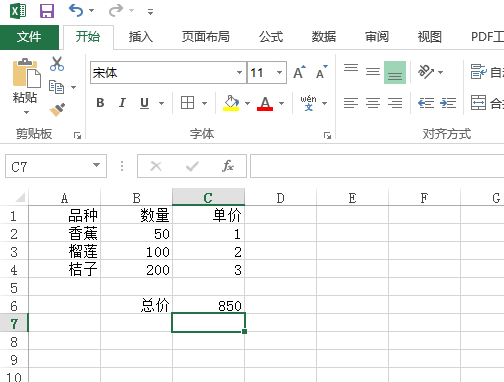Click the formula bar input area

377,166
